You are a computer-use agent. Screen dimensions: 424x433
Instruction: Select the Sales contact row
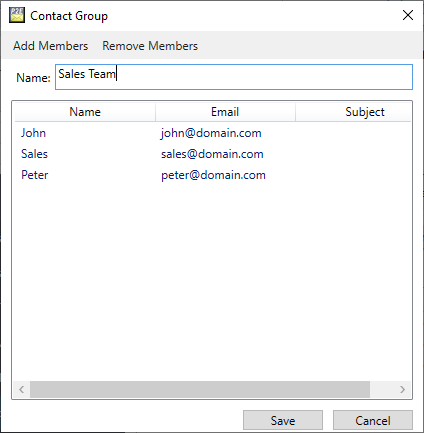pyautogui.click(x=213, y=154)
